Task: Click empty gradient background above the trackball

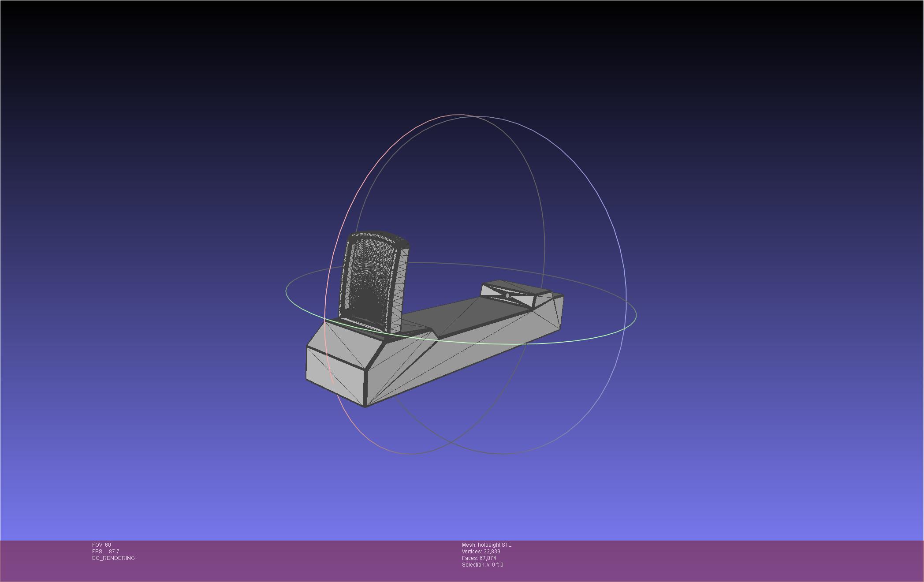Action: tap(463, 53)
